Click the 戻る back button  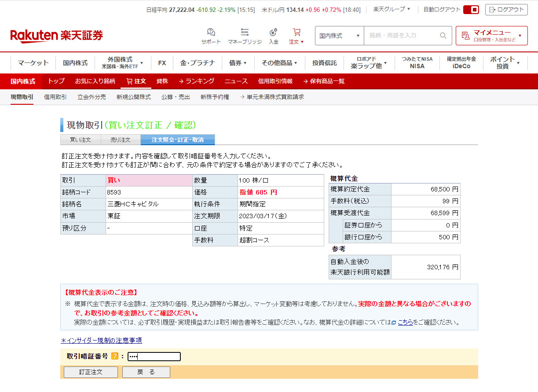click(146, 372)
